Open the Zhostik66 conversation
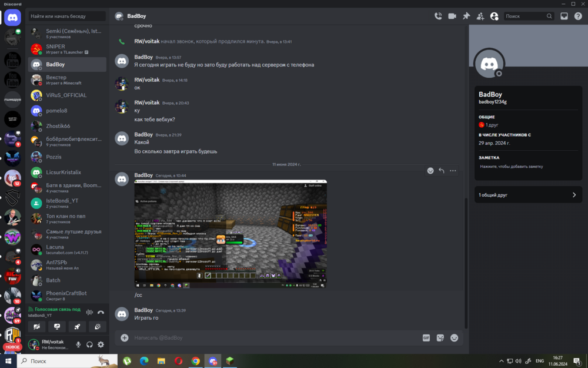 tap(67, 126)
